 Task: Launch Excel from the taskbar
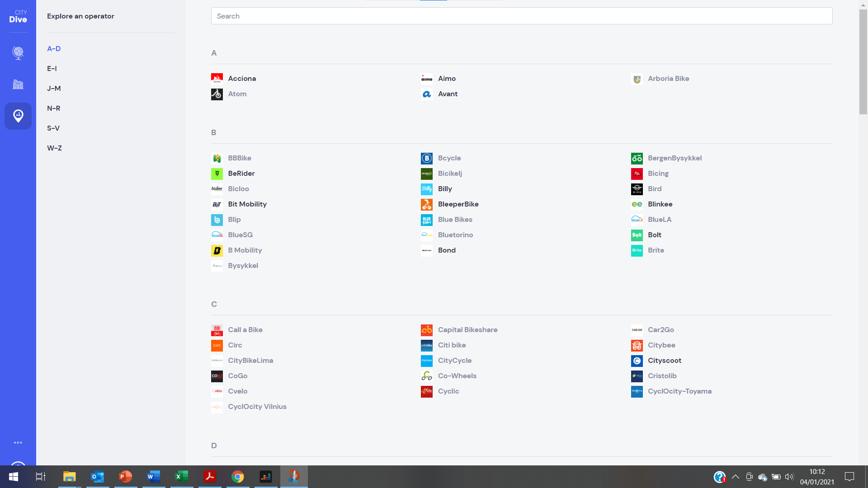coord(181,477)
